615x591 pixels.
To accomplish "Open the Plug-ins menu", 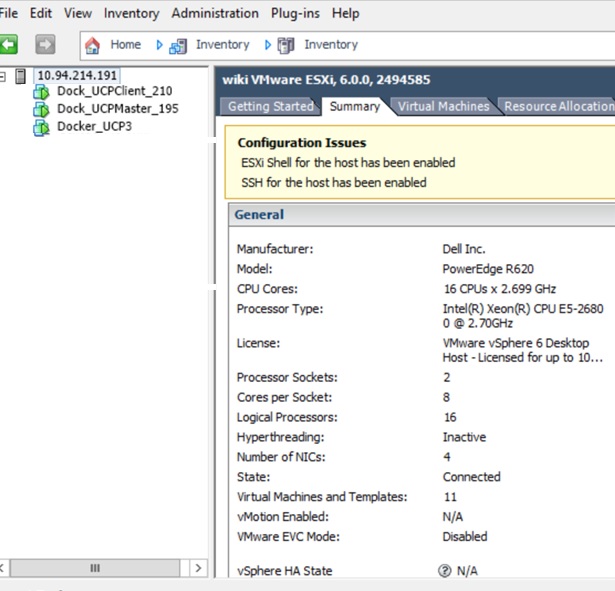I will (x=296, y=14).
